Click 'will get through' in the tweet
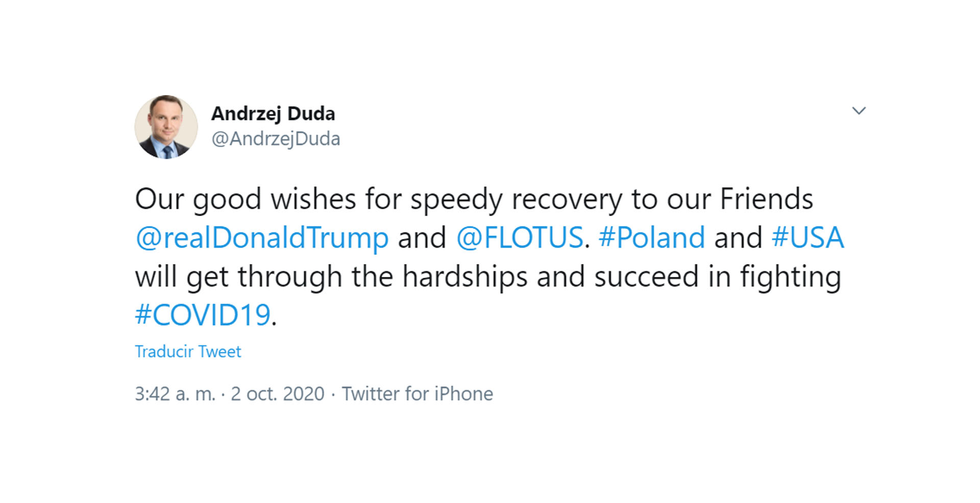This screenshot has height=503, width=980. [238, 277]
